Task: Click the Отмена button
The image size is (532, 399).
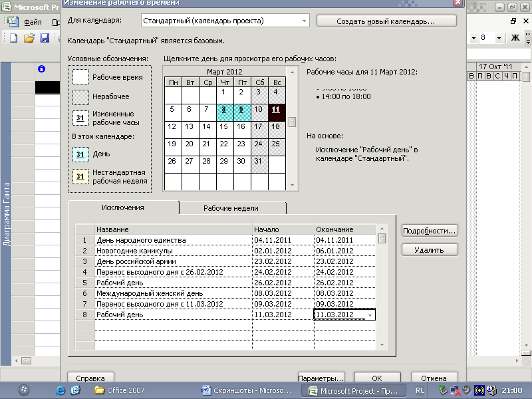Action: pos(434,378)
